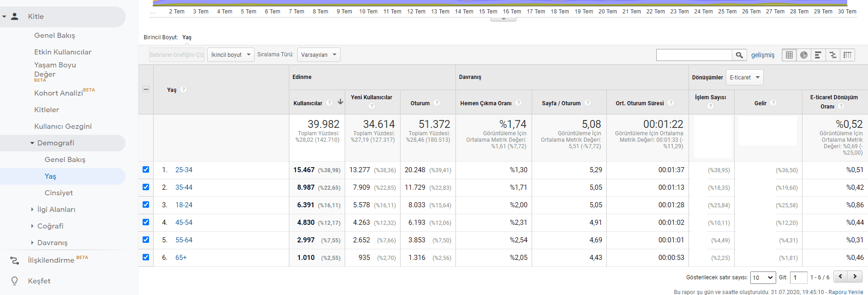
Task: Select the comparison view icon
Action: tap(833, 55)
